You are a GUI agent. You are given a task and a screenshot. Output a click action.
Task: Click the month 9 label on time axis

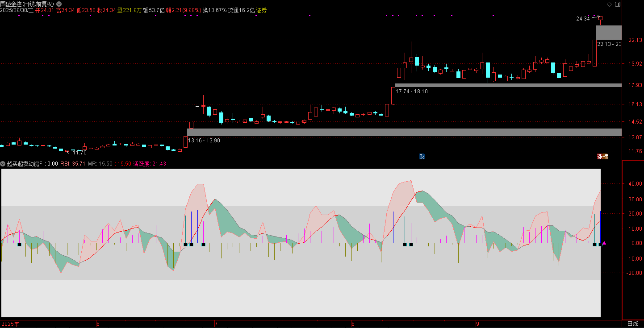tap(477, 324)
